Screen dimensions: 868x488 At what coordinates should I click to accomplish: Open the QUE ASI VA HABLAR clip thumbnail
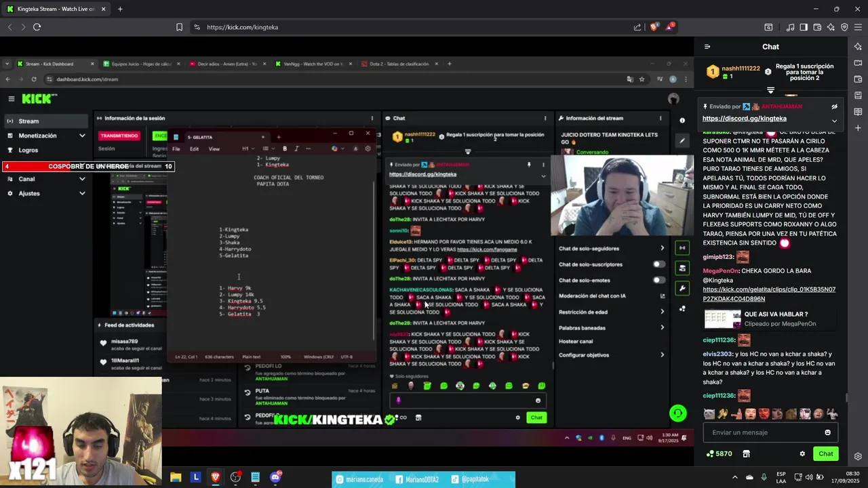[x=722, y=319]
